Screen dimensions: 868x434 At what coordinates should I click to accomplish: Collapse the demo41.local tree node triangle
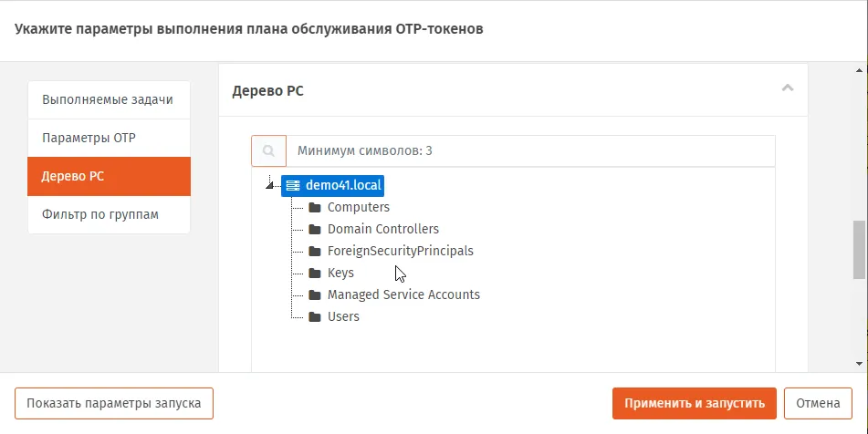[269, 185]
